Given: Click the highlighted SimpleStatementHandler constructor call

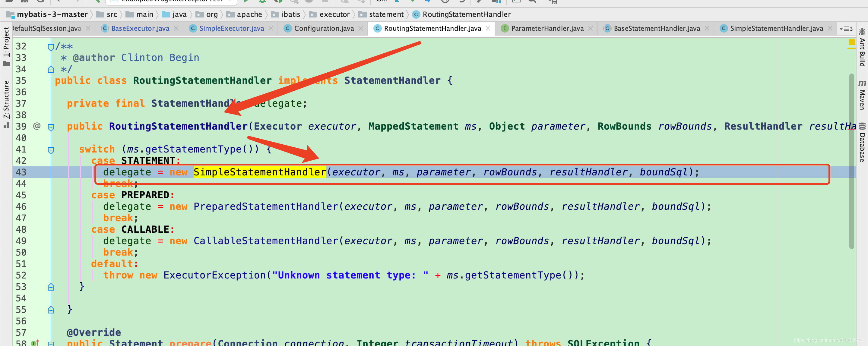Looking at the screenshot, I should (x=259, y=172).
